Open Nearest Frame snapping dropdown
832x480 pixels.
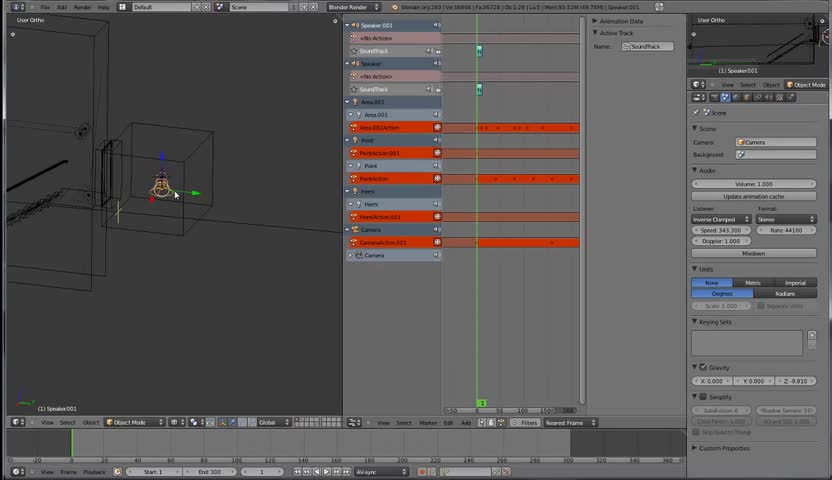(570, 423)
